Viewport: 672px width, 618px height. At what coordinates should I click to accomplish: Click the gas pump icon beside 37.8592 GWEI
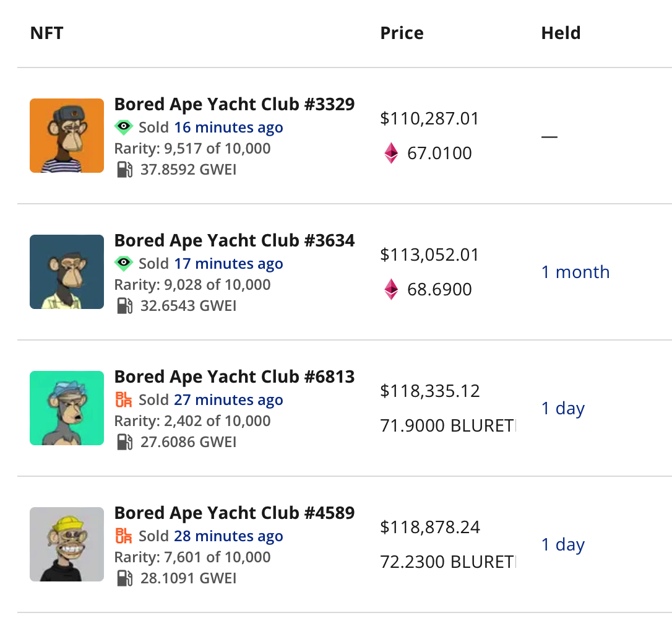click(x=124, y=170)
